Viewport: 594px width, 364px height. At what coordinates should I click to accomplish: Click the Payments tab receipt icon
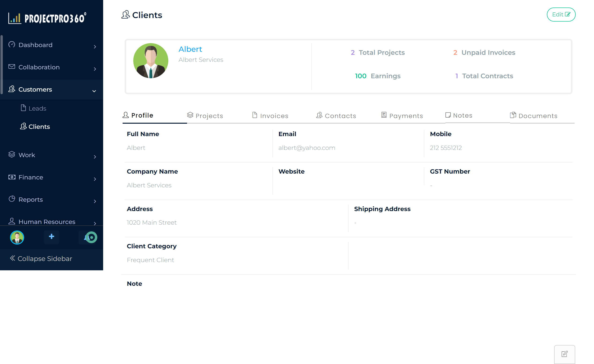(384, 115)
